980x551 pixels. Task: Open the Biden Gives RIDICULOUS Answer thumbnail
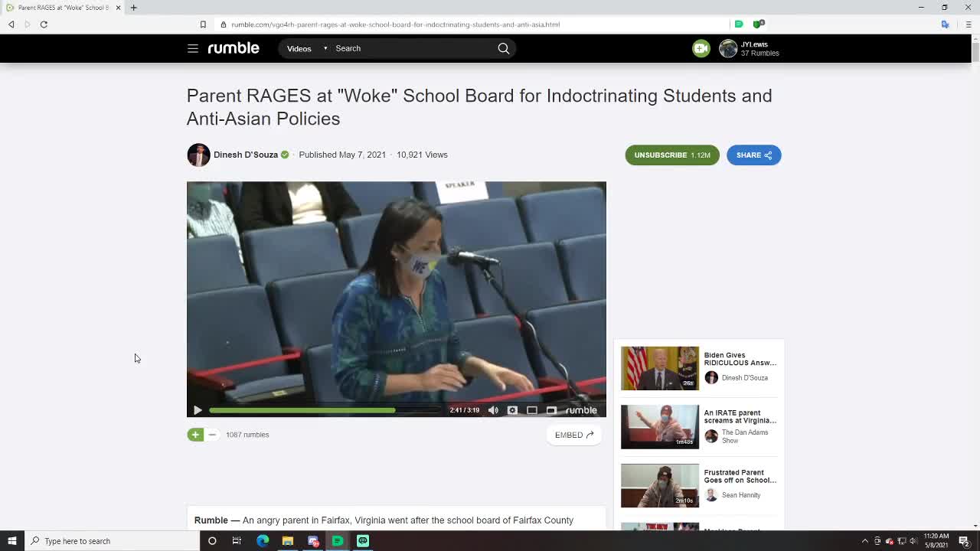tap(659, 368)
